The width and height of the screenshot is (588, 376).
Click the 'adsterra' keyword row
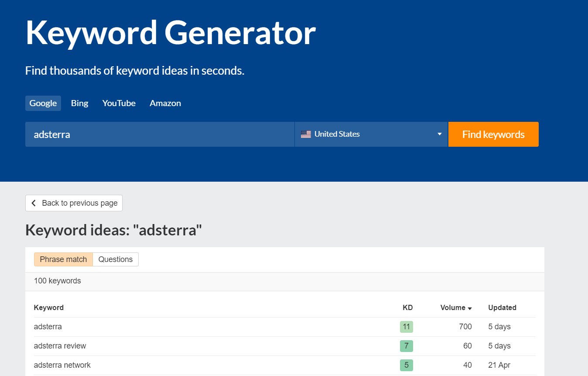[285, 327]
